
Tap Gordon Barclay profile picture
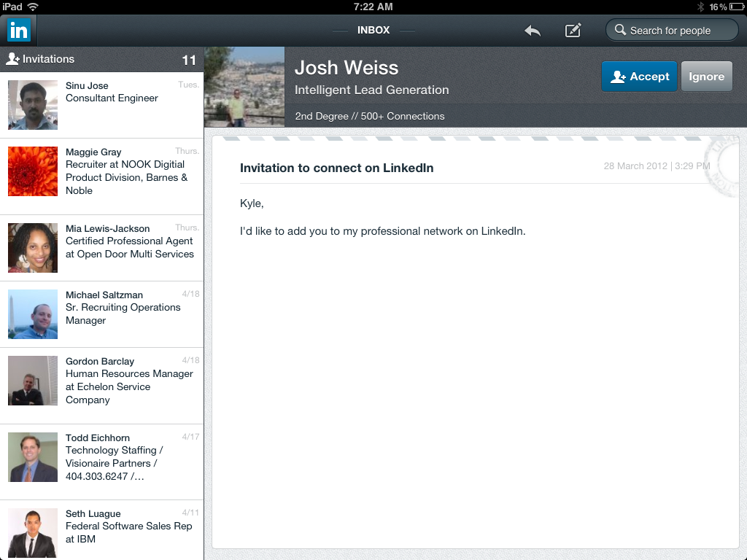coord(33,381)
